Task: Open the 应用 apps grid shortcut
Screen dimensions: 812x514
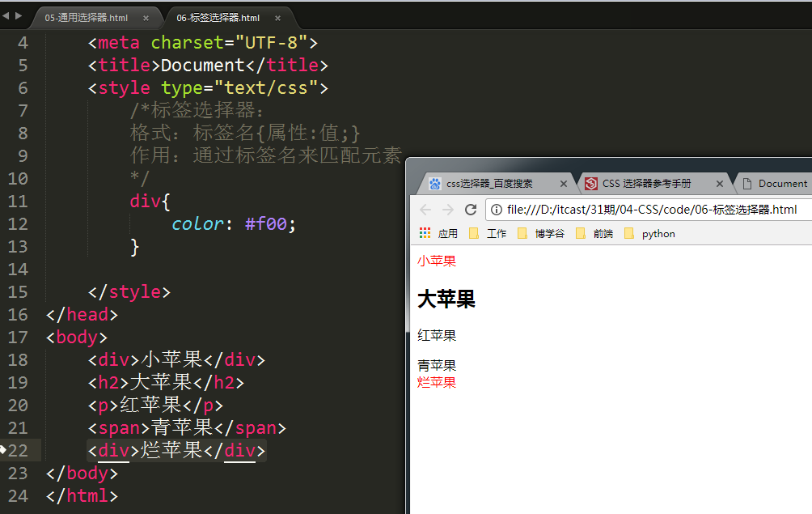Action: (x=438, y=234)
